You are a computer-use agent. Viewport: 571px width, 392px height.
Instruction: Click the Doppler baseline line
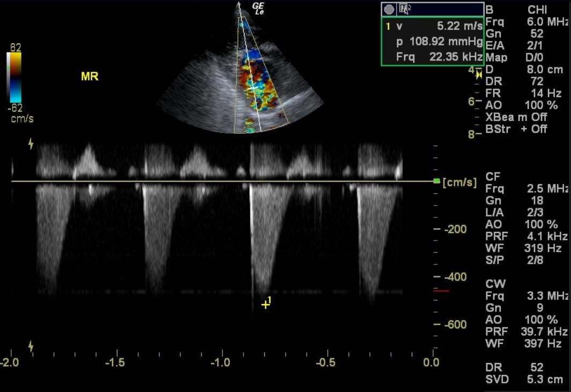pyautogui.click(x=222, y=181)
